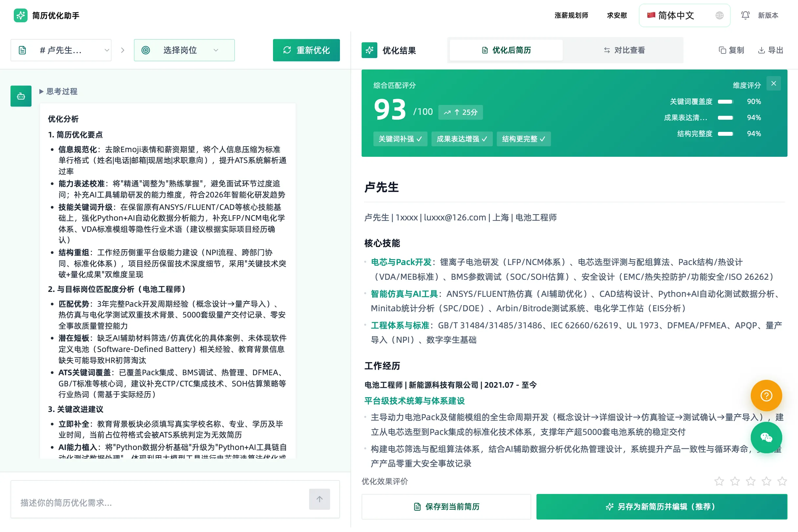This screenshot has height=532, width=798.
Task: Open 求安慰 in the top navigation
Action: [x=617, y=15]
